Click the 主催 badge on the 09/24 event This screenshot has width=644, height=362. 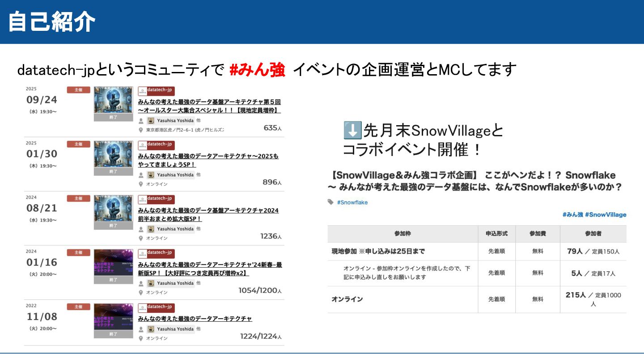tap(78, 90)
